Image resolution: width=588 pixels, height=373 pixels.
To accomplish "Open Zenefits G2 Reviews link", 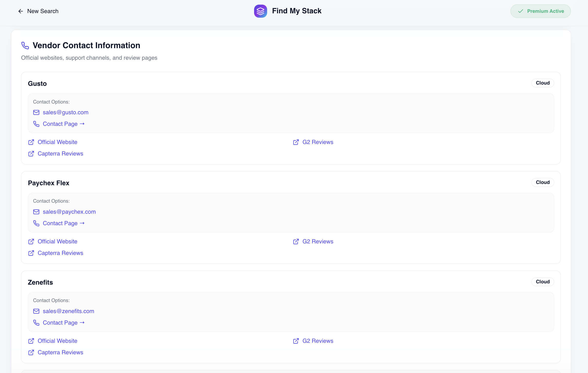I will coord(318,341).
